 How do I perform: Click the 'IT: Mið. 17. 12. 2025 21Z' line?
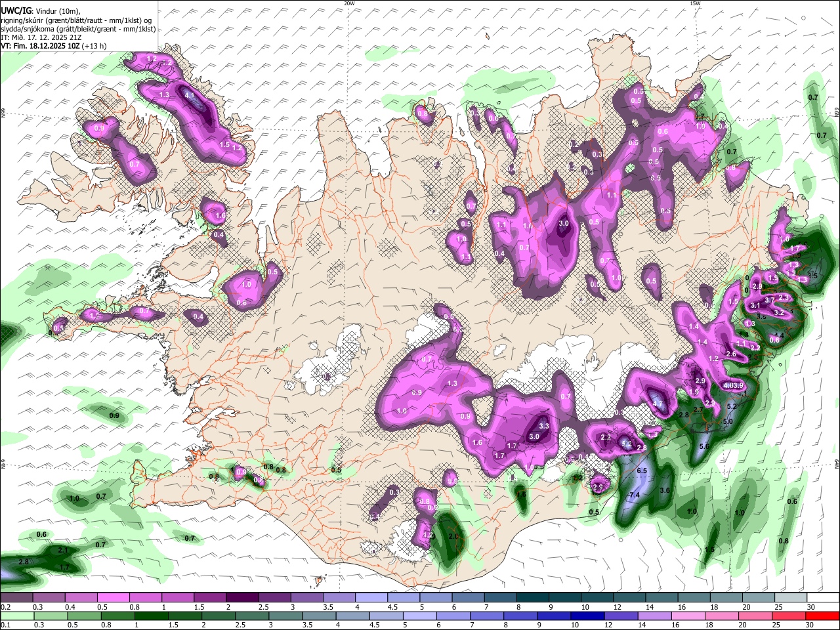[x=41, y=37]
